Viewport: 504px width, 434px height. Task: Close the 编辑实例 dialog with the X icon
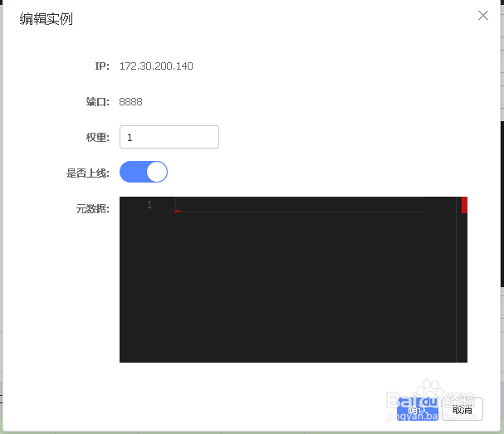[482, 16]
